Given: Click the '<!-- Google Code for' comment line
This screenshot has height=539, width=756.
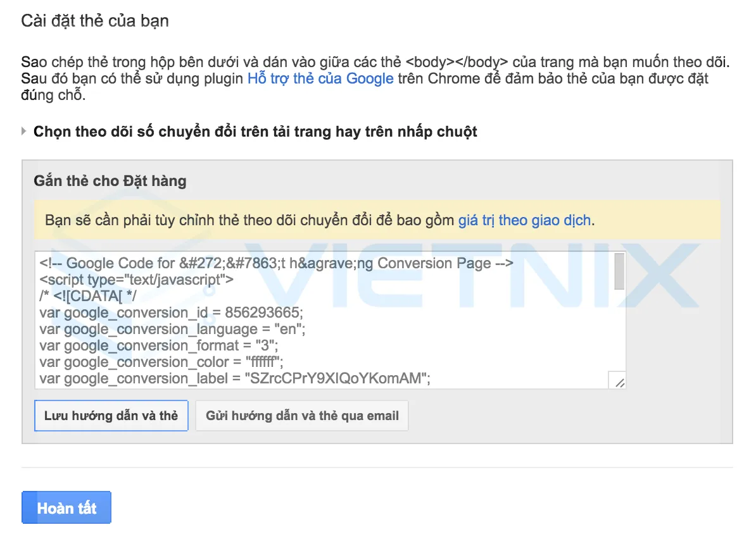Looking at the screenshot, I should pyautogui.click(x=276, y=263).
